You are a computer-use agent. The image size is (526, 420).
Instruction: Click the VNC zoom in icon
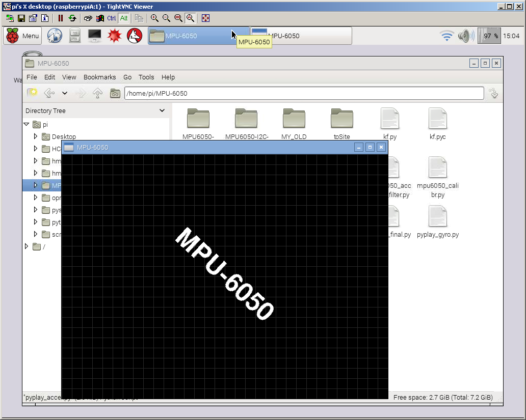(x=154, y=18)
